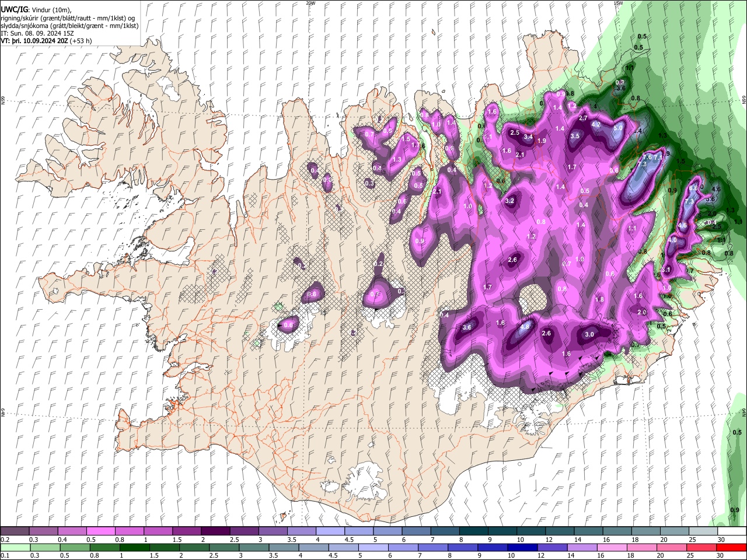Viewport: 747px width, 560px height.
Task: Click the '7.1' precipitation value on the map
Action: point(658,157)
